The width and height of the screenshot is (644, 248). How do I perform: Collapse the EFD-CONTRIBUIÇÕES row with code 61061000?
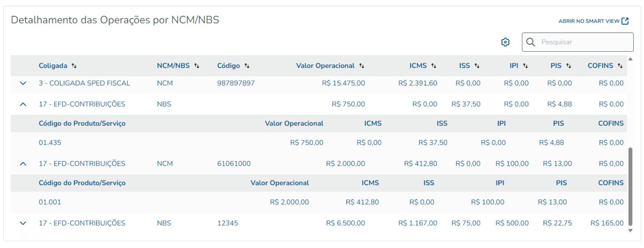pyautogui.click(x=23, y=164)
